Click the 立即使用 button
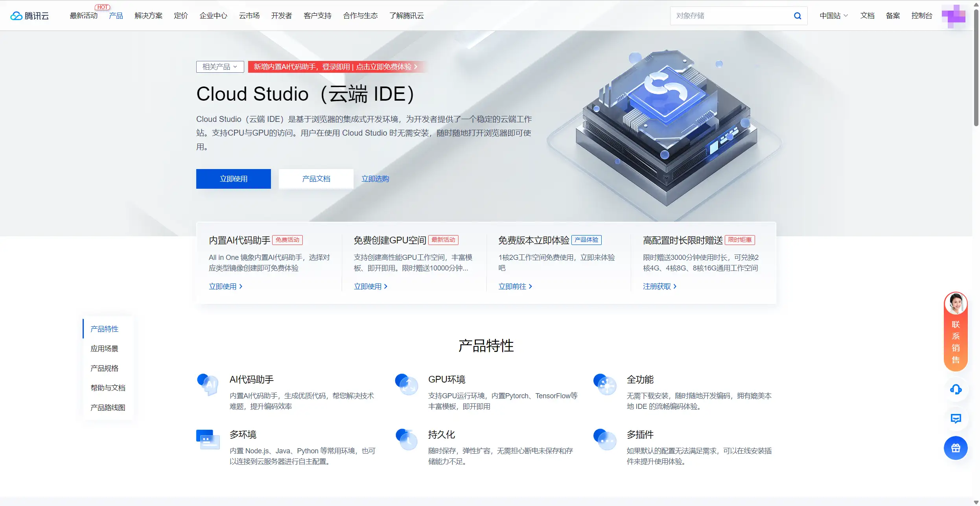 click(233, 178)
